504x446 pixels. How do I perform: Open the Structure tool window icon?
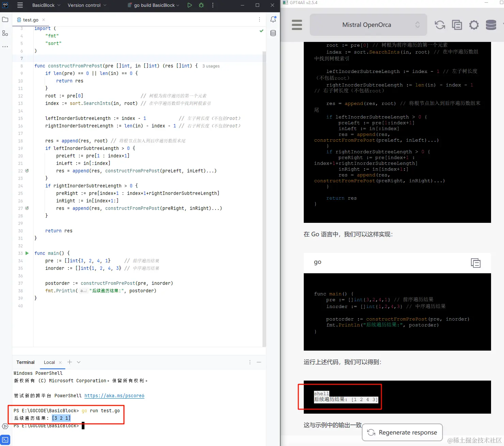[5, 33]
